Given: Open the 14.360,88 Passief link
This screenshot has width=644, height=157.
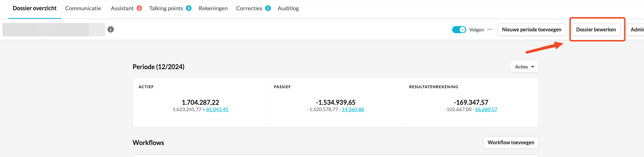Looking at the screenshot, I should click(x=353, y=110).
